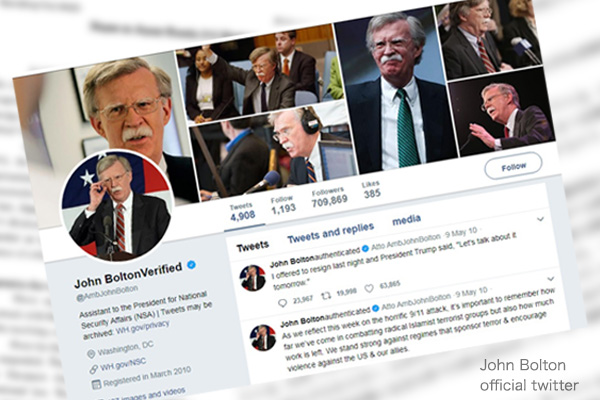
Task: Open the Tweets and replies tab
Action: (330, 233)
